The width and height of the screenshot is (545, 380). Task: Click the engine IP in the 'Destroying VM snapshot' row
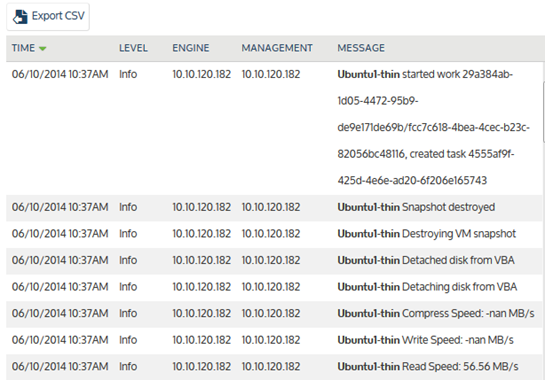click(202, 234)
